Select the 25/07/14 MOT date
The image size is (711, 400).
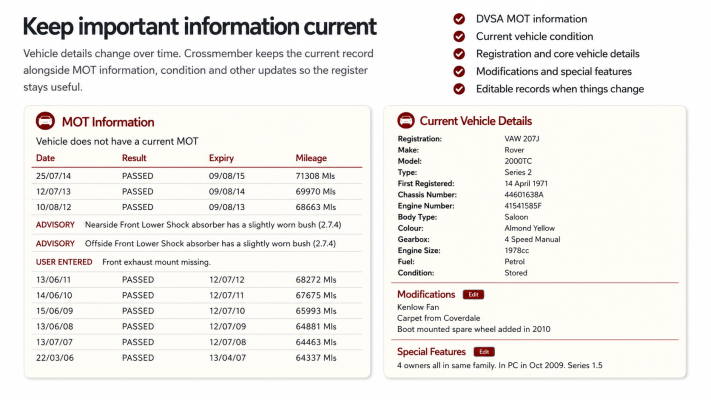[54, 176]
